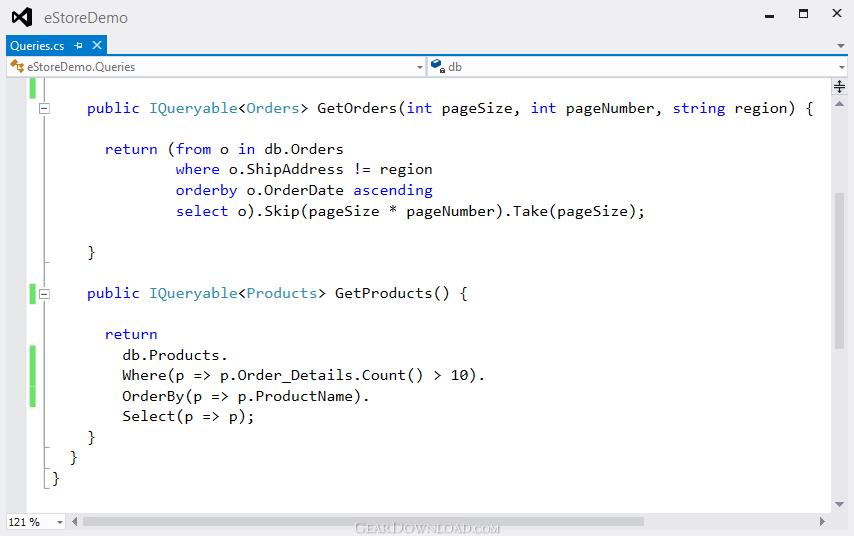854x536 pixels.
Task: Click the vertical scrollbar down arrow
Action: pyautogui.click(x=839, y=504)
